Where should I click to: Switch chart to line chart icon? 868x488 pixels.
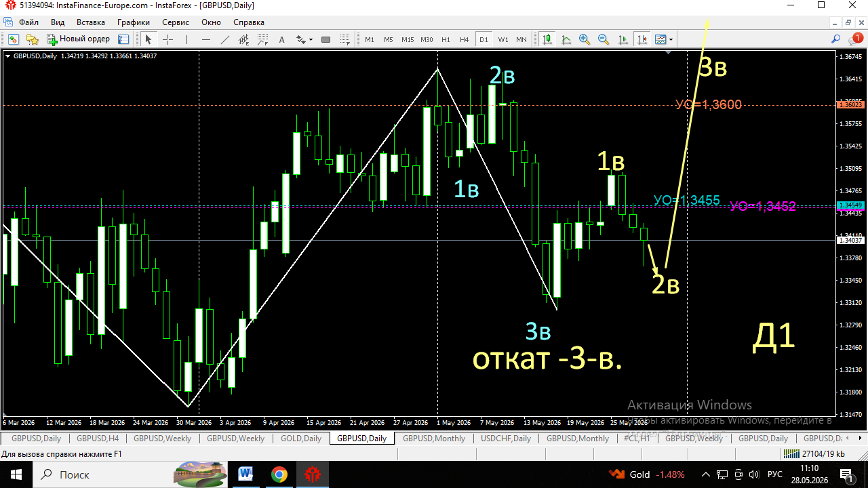point(566,39)
